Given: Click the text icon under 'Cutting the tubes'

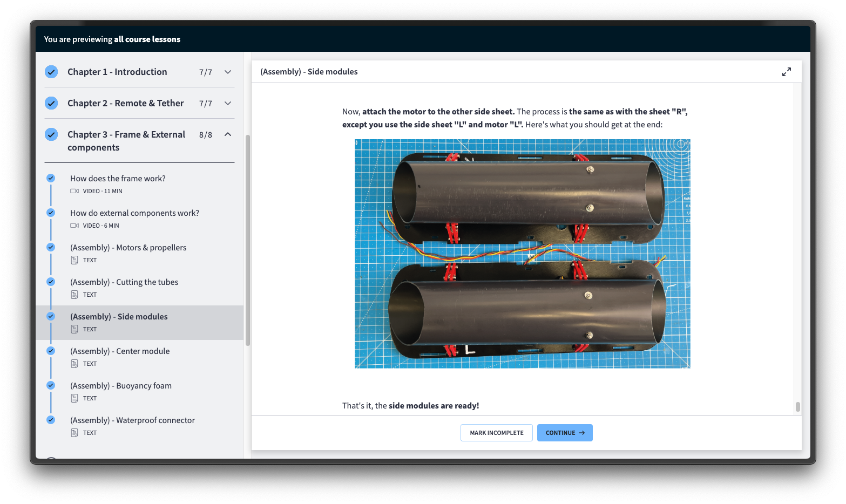Looking at the screenshot, I should tap(75, 295).
